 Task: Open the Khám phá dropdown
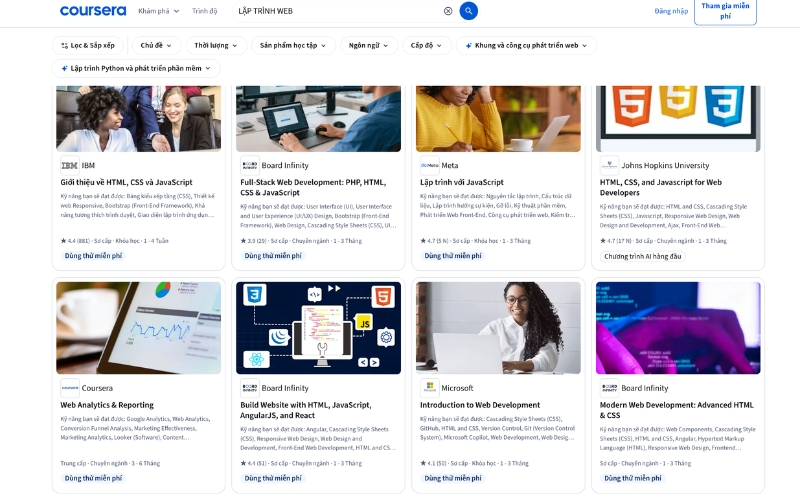point(159,11)
